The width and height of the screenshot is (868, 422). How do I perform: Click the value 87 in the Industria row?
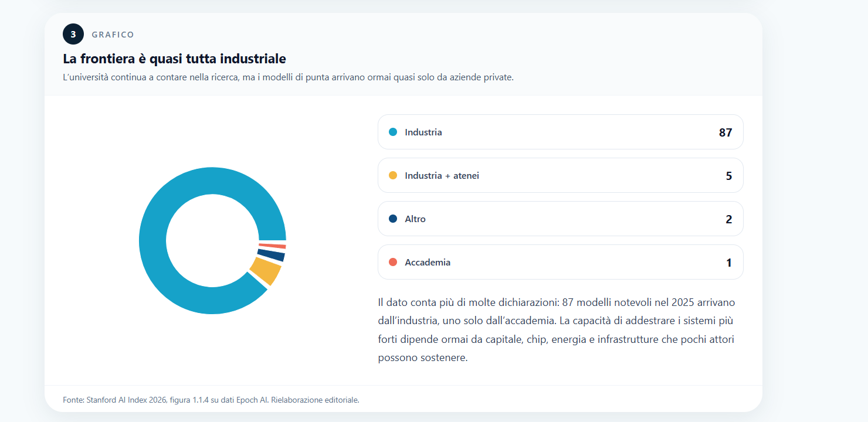click(x=725, y=132)
